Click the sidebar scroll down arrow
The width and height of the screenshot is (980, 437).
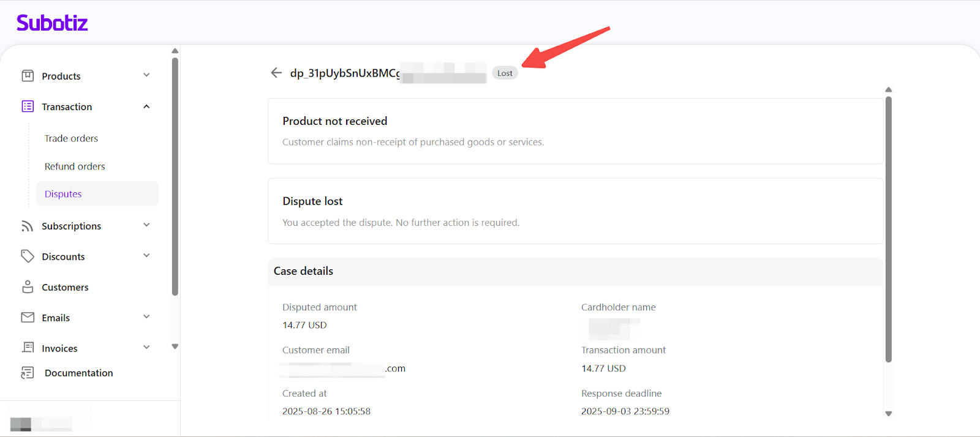click(175, 346)
